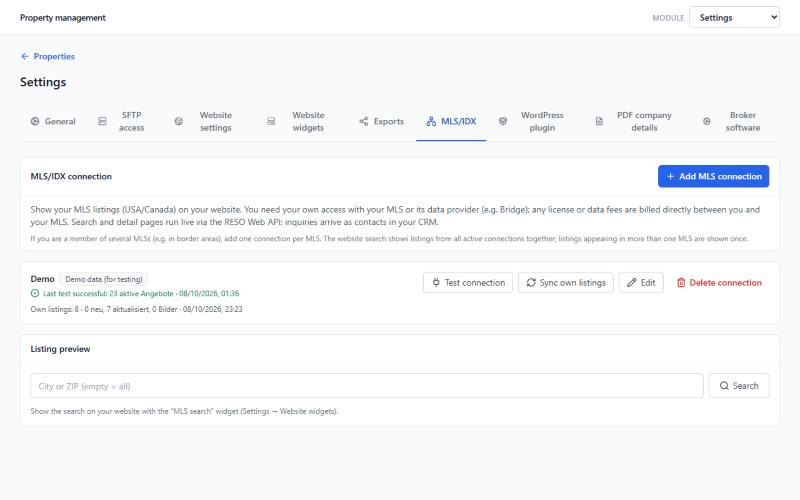The height and width of the screenshot is (500, 800).
Task: Test the Demo connection
Action: (468, 283)
